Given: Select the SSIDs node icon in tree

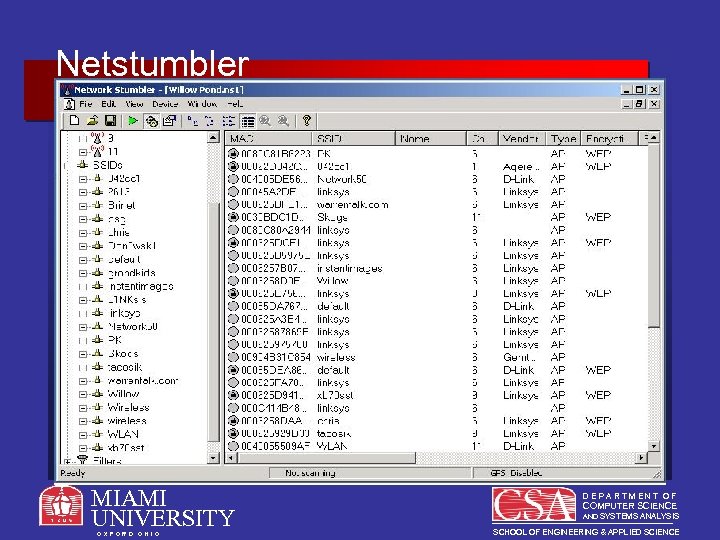Looking at the screenshot, I should [83, 164].
